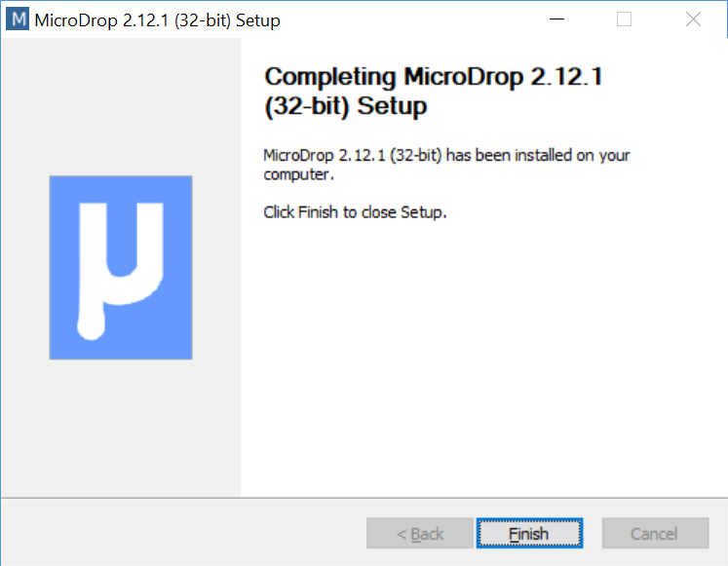The height and width of the screenshot is (566, 728).
Task: Click the disabled Back button
Action: pyautogui.click(x=420, y=534)
